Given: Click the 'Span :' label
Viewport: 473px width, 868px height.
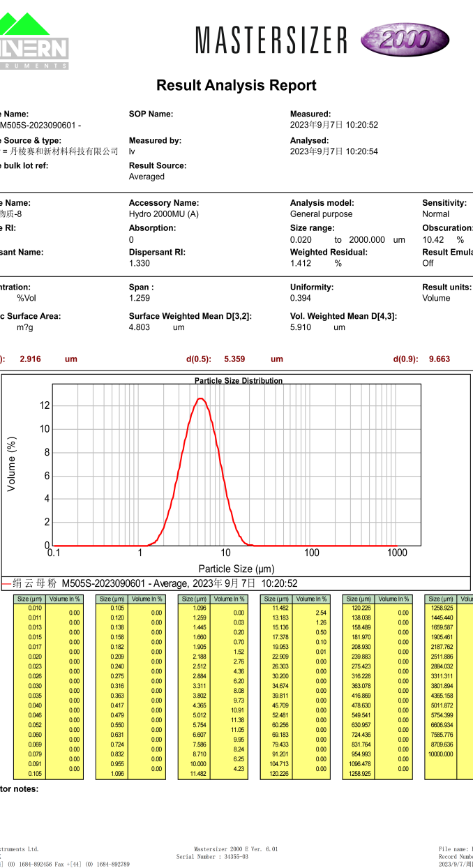Looking at the screenshot, I should (x=142, y=287).
